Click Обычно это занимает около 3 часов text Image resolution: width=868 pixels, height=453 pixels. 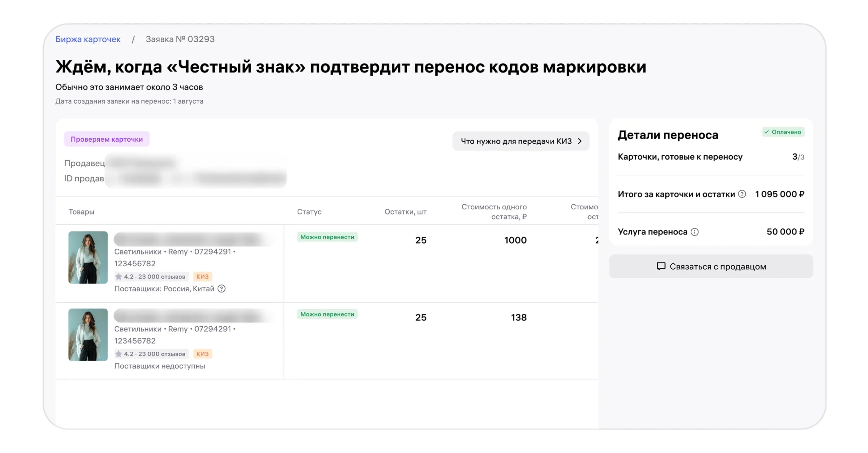click(x=129, y=87)
